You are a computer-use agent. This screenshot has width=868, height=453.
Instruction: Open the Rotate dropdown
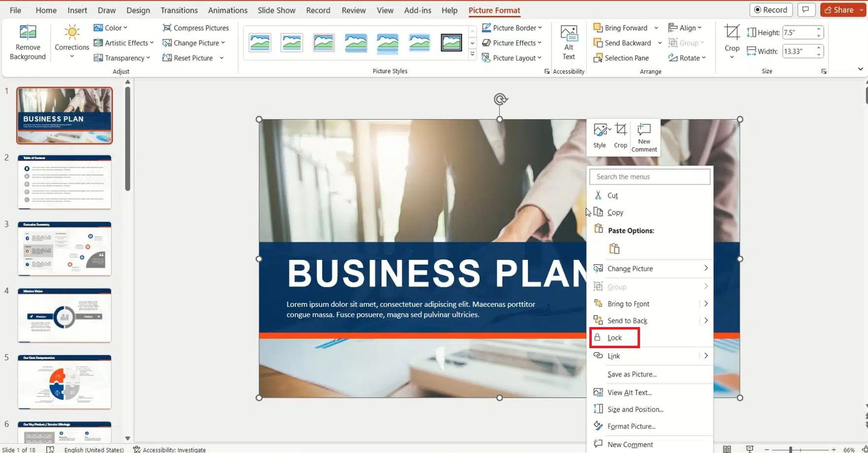[x=687, y=58]
